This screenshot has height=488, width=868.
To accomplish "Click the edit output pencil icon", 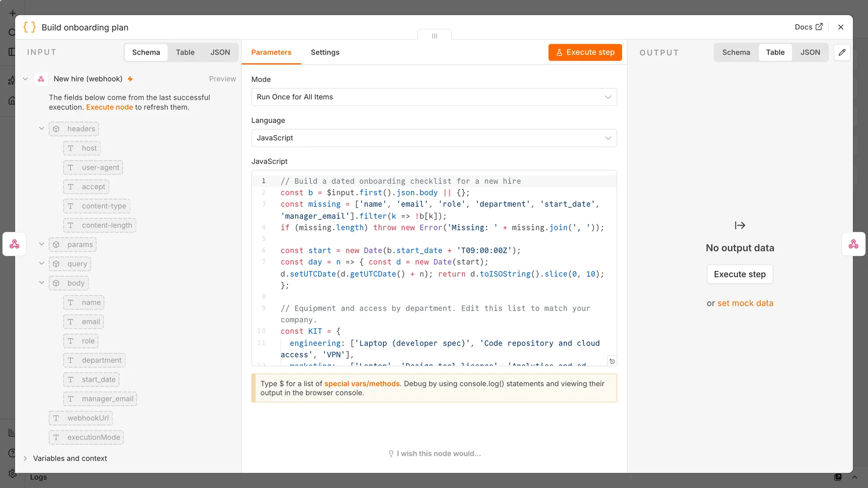I will 842,52.
